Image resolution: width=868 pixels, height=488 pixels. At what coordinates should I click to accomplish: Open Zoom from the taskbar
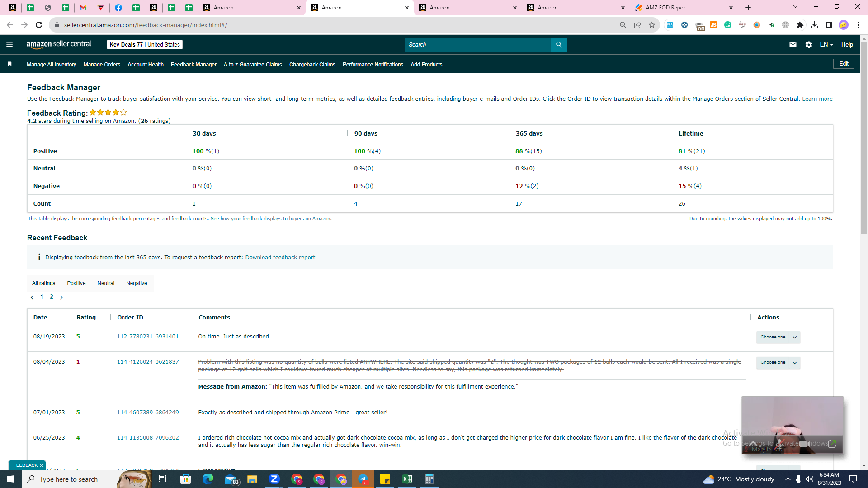tap(274, 479)
